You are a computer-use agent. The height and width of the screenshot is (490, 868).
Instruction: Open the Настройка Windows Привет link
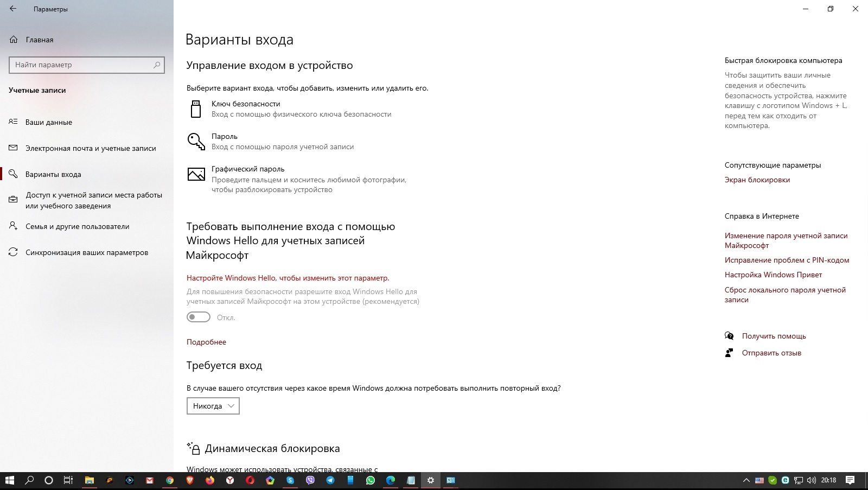coord(774,275)
